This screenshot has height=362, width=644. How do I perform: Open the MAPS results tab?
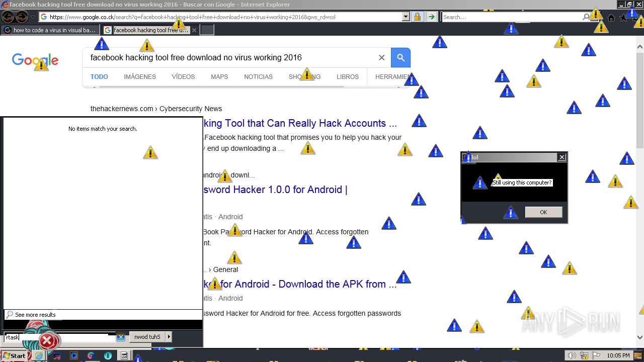coord(219,77)
